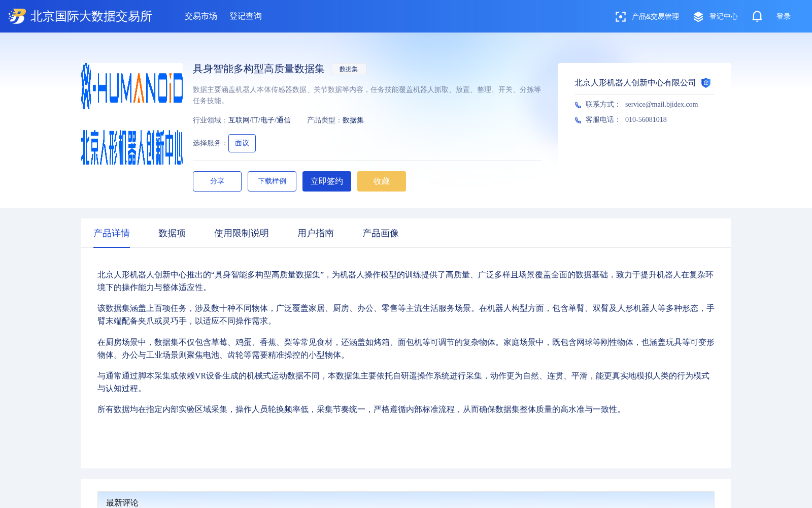Click the 产品类型 value 数据集
Image resolution: width=812 pixels, height=508 pixels.
pos(353,120)
